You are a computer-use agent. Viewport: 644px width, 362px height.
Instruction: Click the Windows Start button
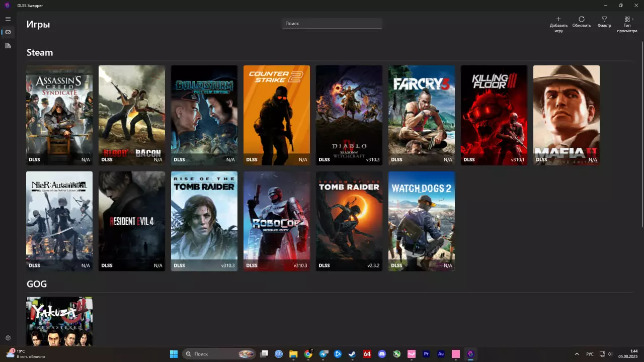tap(174, 354)
